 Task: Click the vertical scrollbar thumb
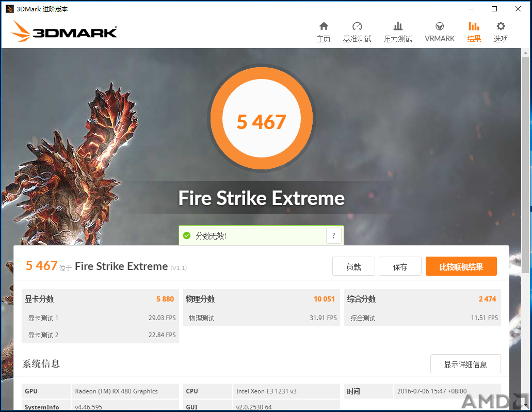point(525,164)
